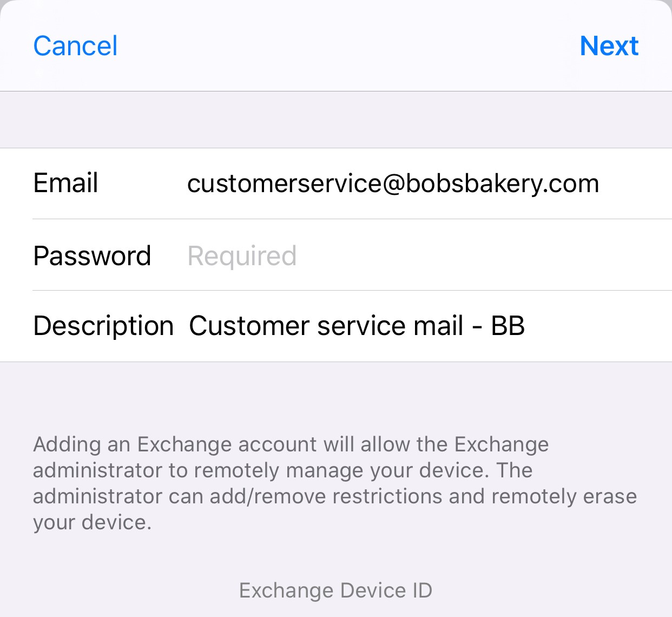Click gray gap below the Description row
672x617 pixels.
[335, 395]
